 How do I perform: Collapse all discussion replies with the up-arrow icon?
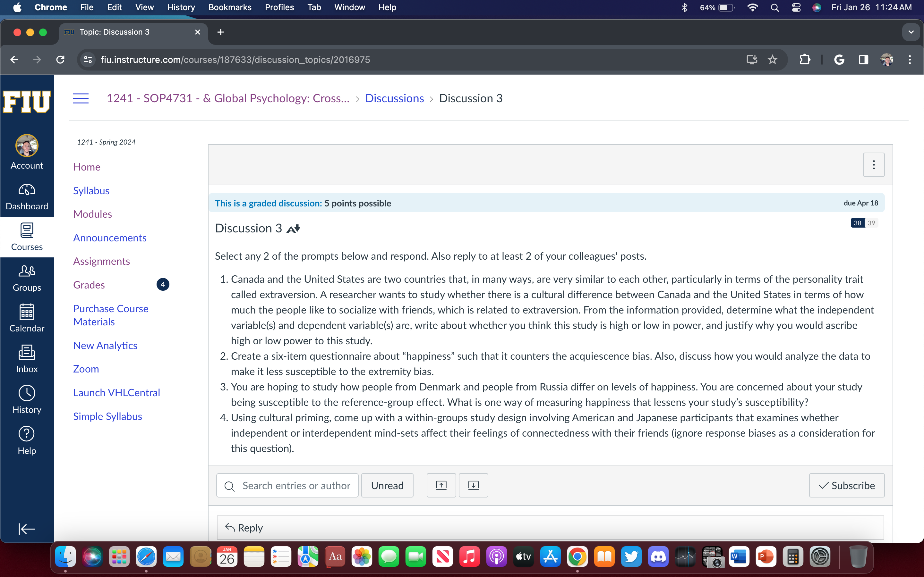click(441, 485)
